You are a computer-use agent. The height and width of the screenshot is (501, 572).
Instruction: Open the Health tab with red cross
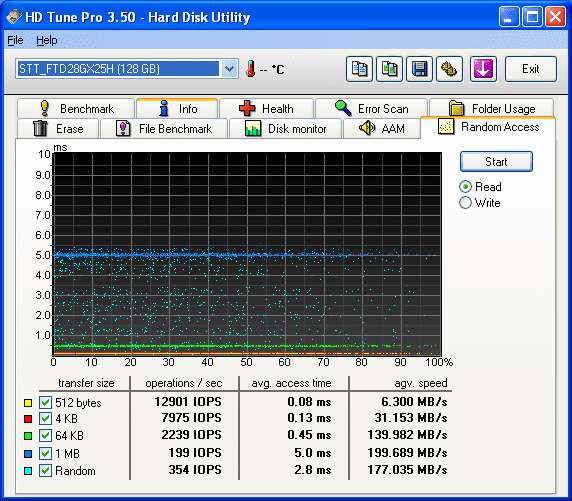(266, 108)
